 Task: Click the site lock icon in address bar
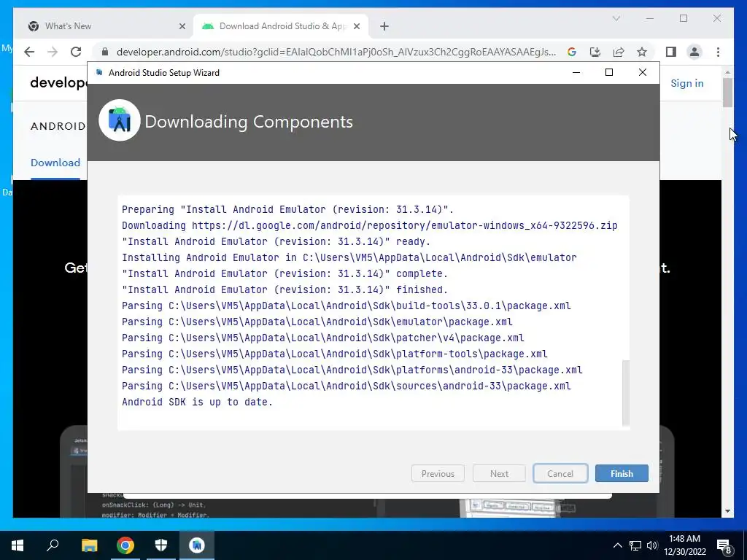(x=105, y=52)
